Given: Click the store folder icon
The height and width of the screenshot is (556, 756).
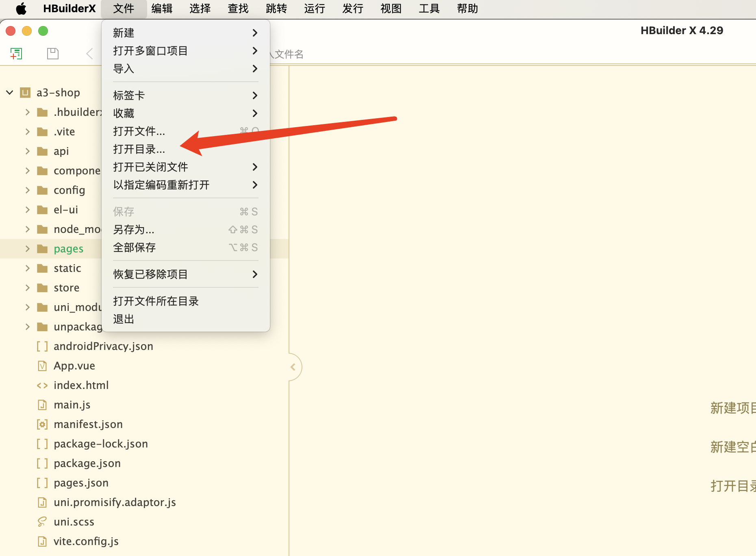Looking at the screenshot, I should click(x=42, y=288).
